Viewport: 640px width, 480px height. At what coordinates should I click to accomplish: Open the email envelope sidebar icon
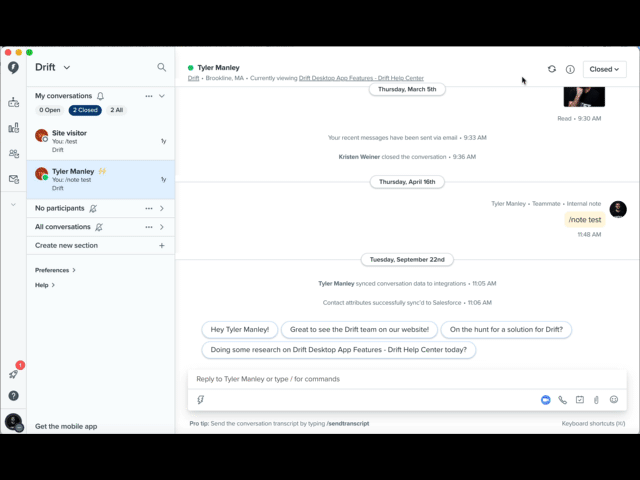13,179
